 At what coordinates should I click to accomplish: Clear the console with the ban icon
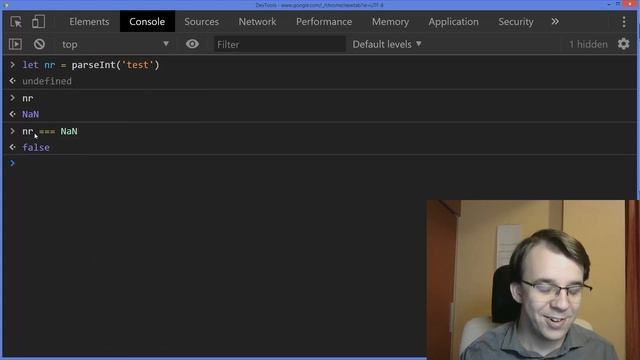click(x=39, y=44)
